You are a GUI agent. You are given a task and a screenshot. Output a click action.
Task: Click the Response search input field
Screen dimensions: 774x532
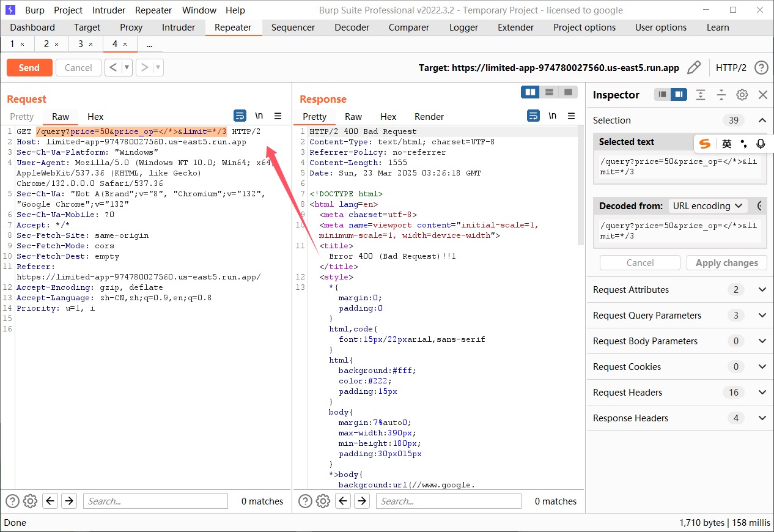tap(448, 501)
